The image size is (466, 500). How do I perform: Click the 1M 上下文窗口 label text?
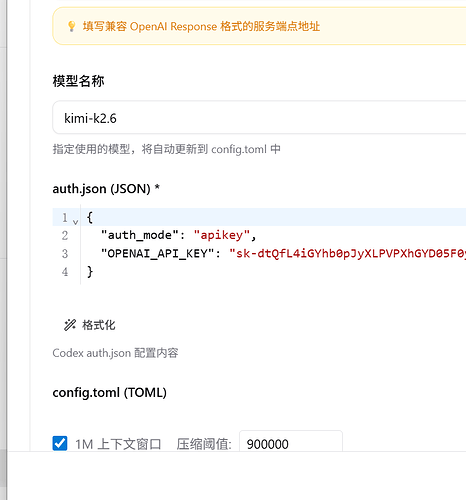point(118,444)
